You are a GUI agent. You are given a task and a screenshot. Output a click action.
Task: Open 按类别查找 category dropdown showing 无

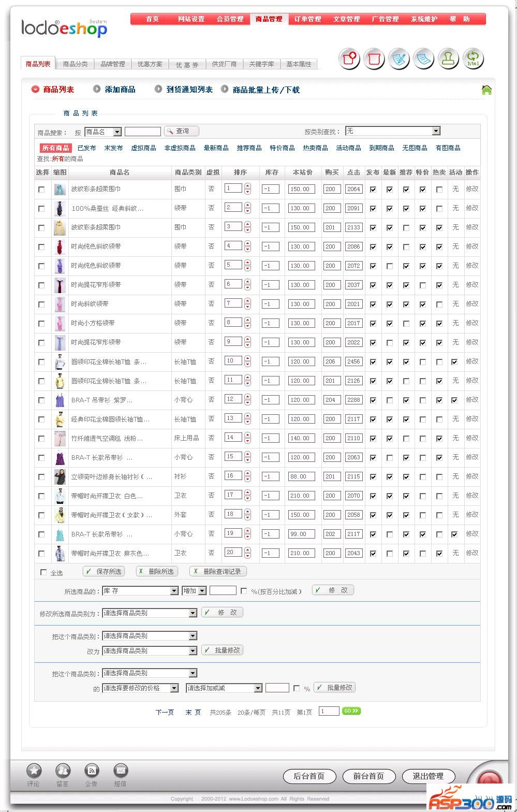tap(393, 131)
